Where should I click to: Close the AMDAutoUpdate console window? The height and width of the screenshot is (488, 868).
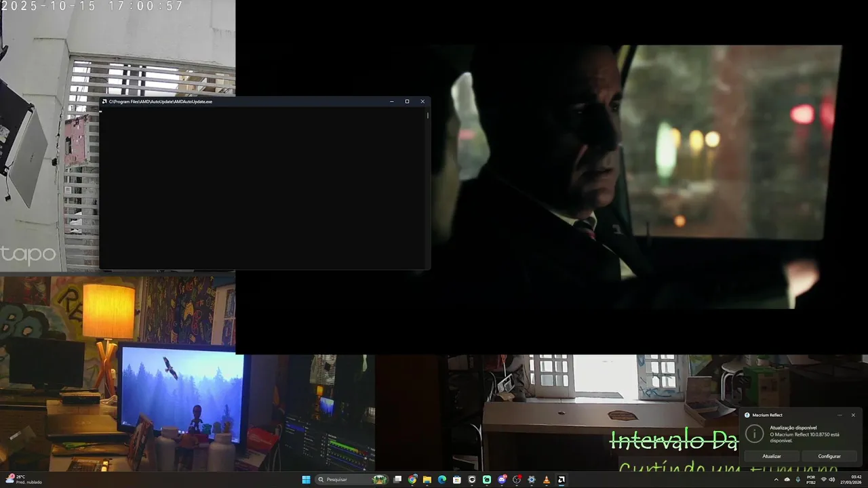click(422, 102)
